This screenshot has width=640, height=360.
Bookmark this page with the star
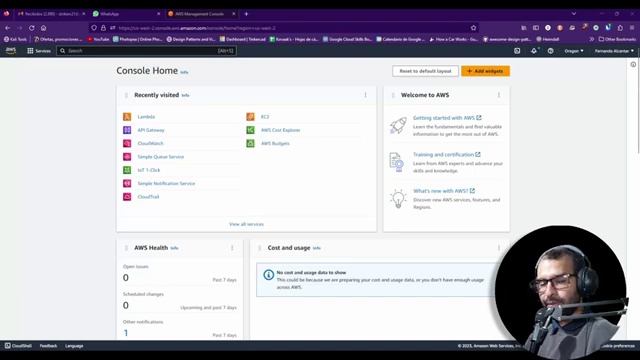click(473, 28)
